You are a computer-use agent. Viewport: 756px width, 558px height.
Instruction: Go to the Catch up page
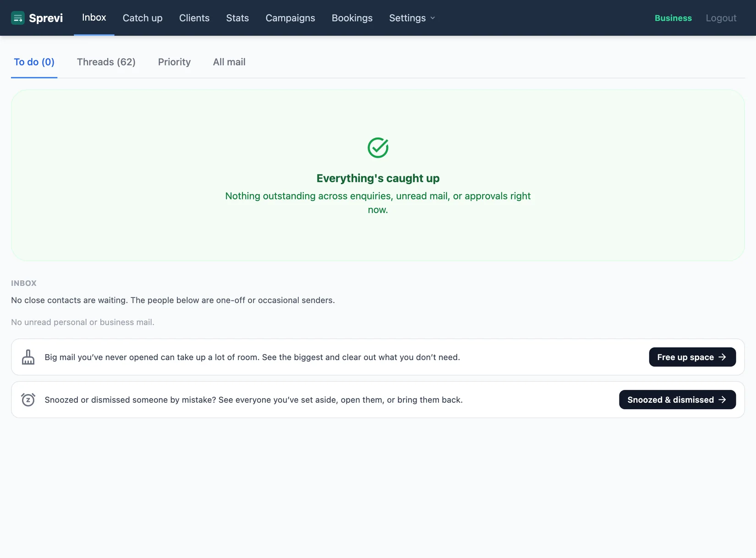point(142,18)
